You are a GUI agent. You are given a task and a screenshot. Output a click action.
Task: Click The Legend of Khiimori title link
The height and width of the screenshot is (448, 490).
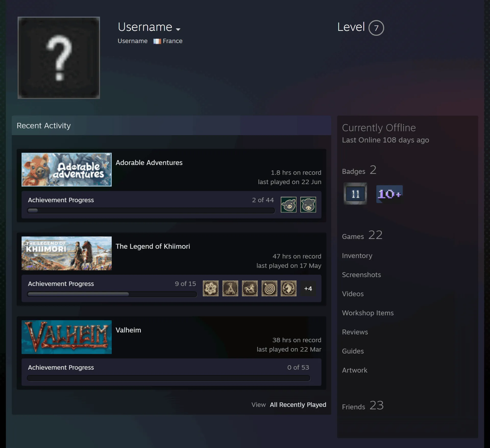pyautogui.click(x=153, y=246)
